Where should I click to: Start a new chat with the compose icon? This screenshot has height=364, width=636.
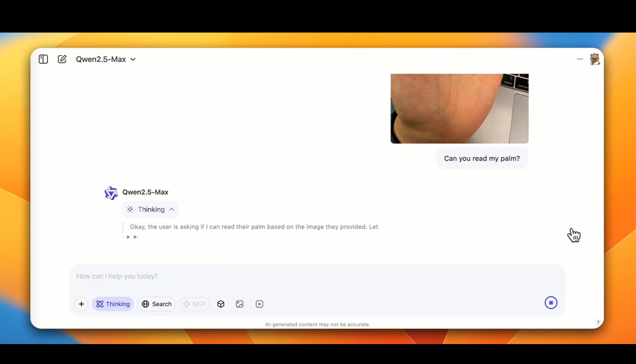pyautogui.click(x=62, y=59)
